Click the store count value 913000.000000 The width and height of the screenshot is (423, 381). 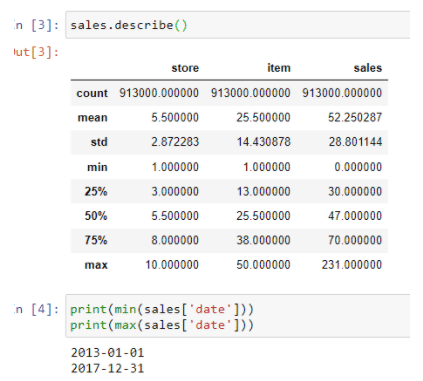[159, 93]
